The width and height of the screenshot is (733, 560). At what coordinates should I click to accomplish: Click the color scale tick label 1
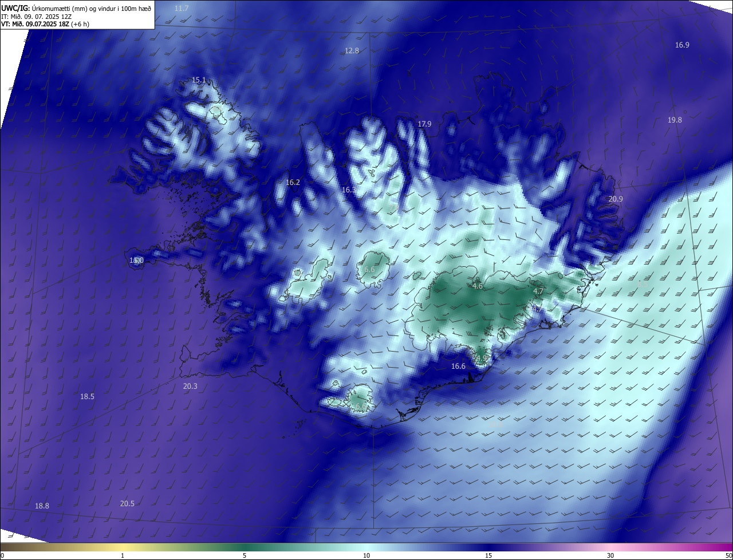tap(123, 555)
